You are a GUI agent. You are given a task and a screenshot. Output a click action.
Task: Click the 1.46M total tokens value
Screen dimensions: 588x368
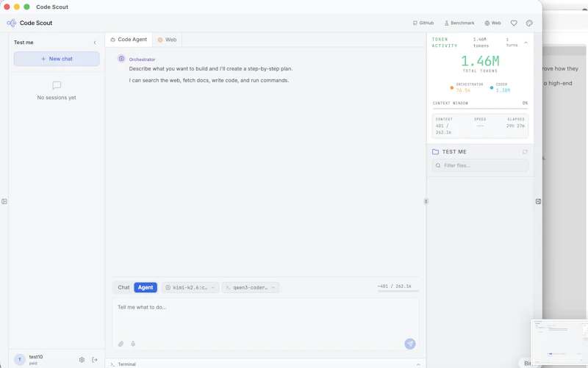[480, 61]
